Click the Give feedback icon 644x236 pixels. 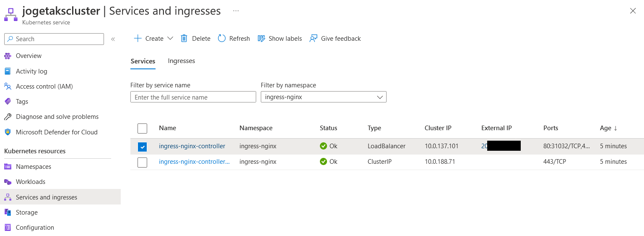[x=313, y=39]
